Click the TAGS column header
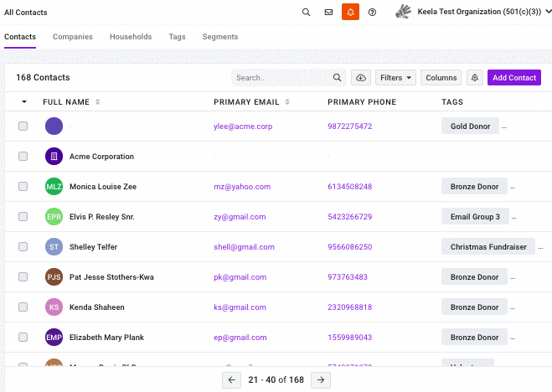The width and height of the screenshot is (552, 392). pyautogui.click(x=452, y=102)
